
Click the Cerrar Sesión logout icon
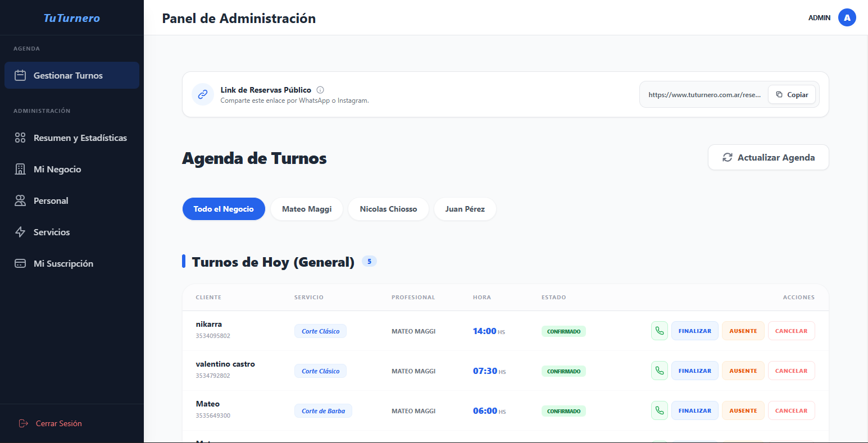(22, 423)
